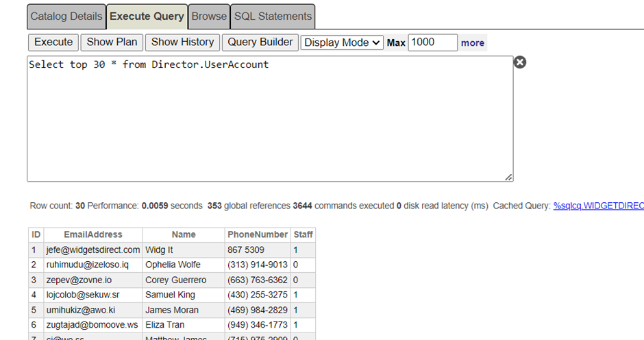The height and width of the screenshot is (340, 644).
Task: Open the cached query %sqlcq link
Action: click(597, 206)
